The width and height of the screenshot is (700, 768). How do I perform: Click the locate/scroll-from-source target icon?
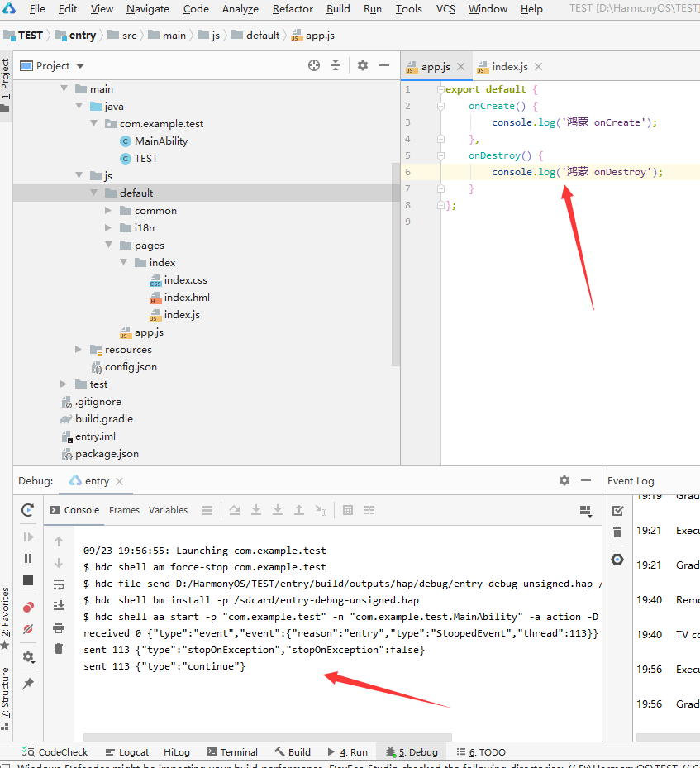tap(314, 65)
